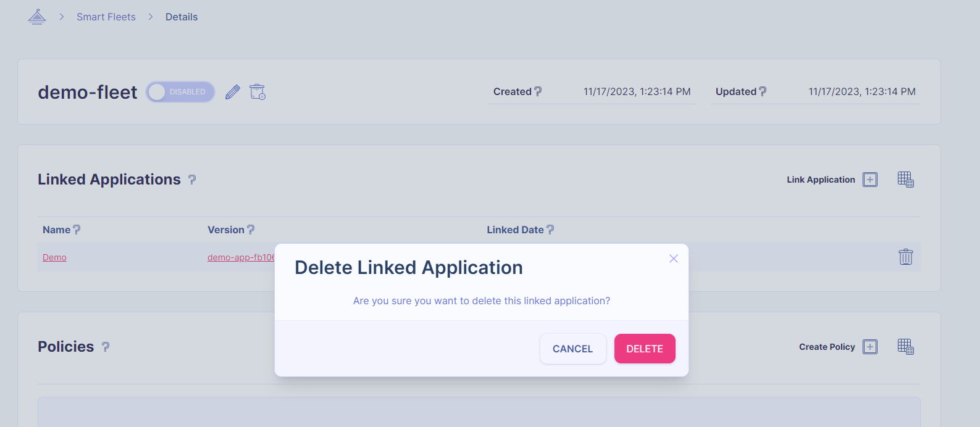Click the help icon beside the Name column
This screenshot has width=980, height=427.
point(77,230)
